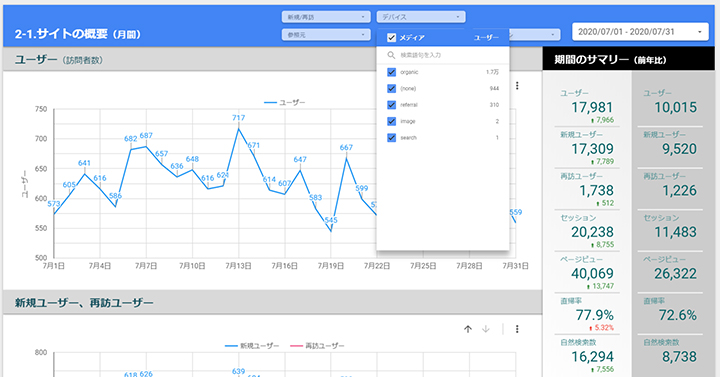720x377 pixels.
Task: Click the 再訪ユーザー legend marker
Action: [297, 346]
